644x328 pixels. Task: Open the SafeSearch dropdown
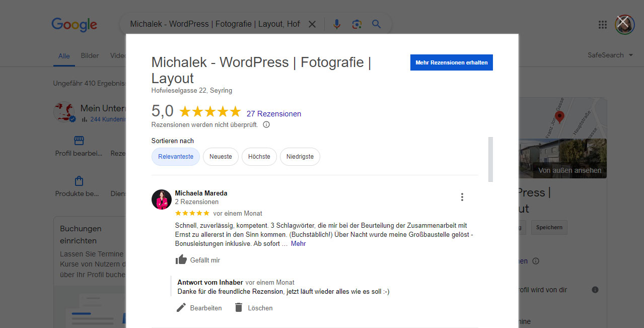tap(610, 55)
